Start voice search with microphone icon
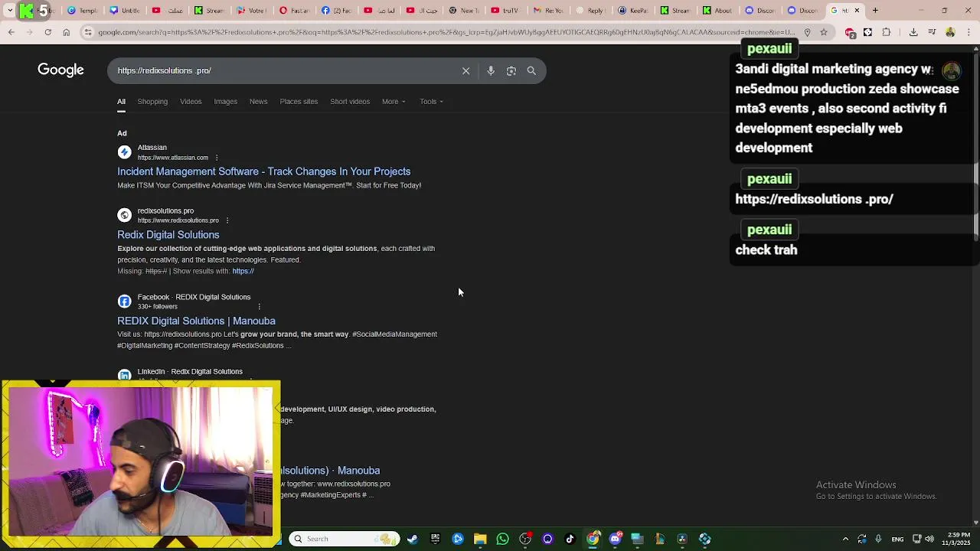 (x=491, y=70)
